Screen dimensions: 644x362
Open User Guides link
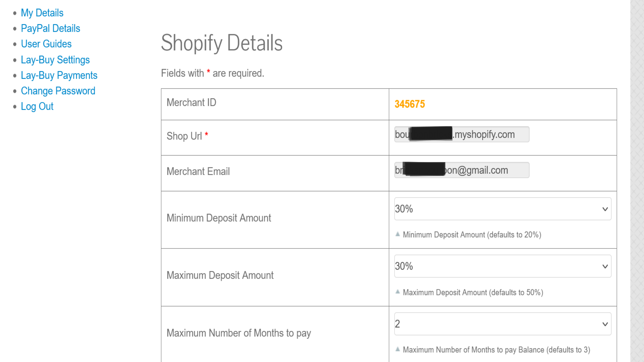pos(46,44)
